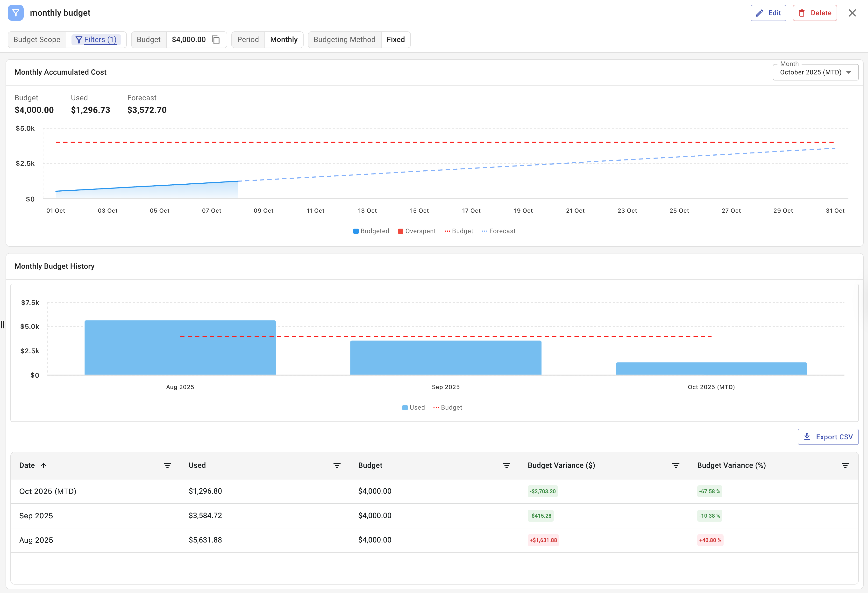Open Used column filter menu
Image resolution: width=868 pixels, height=593 pixels.
tap(336, 465)
